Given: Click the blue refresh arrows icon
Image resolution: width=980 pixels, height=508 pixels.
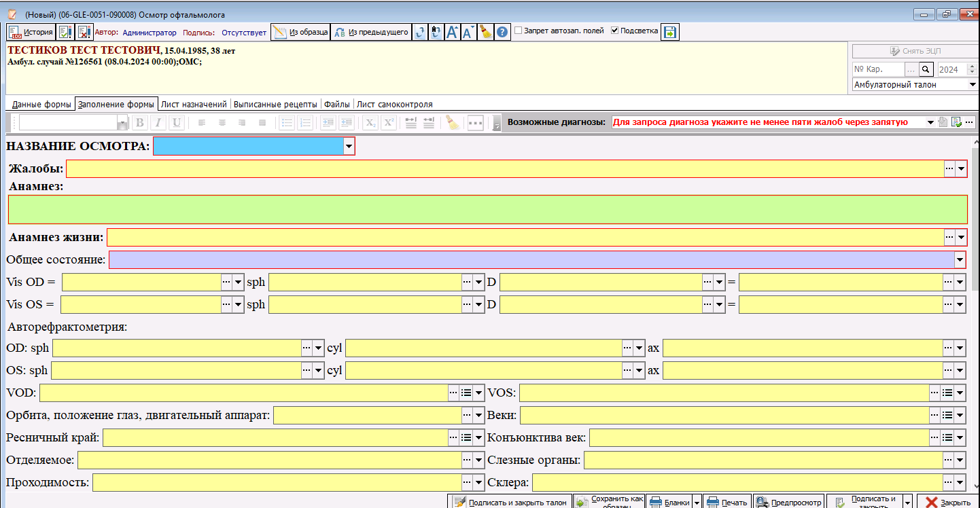Looking at the screenshot, I should [420, 32].
